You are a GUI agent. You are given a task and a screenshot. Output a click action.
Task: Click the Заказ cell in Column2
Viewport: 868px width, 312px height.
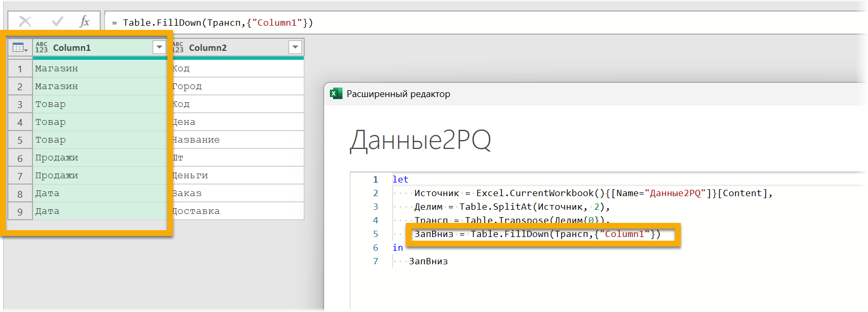pos(238,193)
